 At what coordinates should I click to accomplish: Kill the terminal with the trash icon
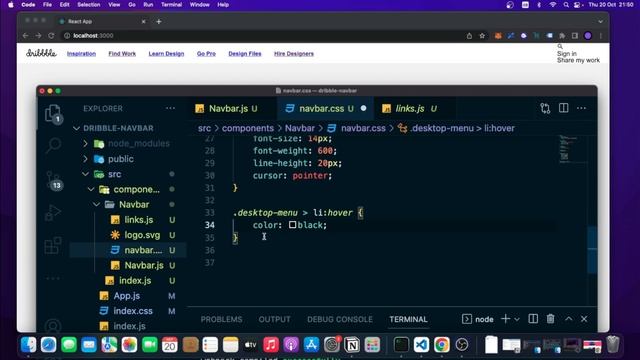pyautogui.click(x=551, y=319)
